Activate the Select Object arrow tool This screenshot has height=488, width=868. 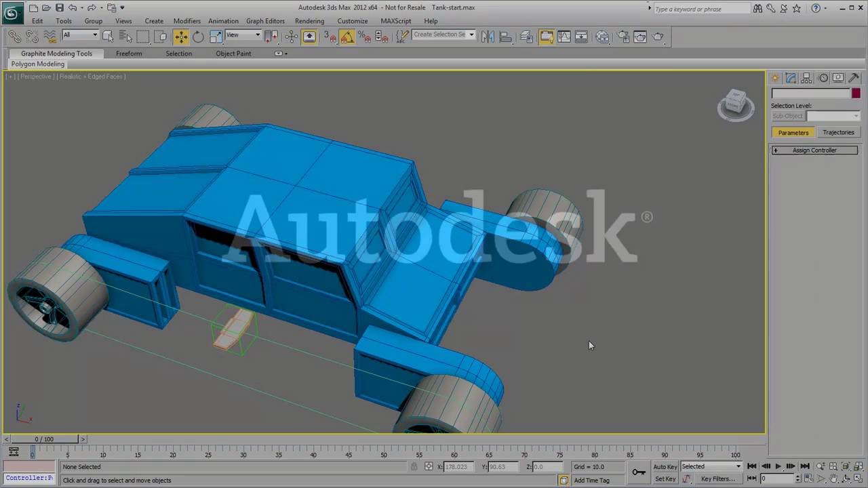pyautogui.click(x=107, y=37)
